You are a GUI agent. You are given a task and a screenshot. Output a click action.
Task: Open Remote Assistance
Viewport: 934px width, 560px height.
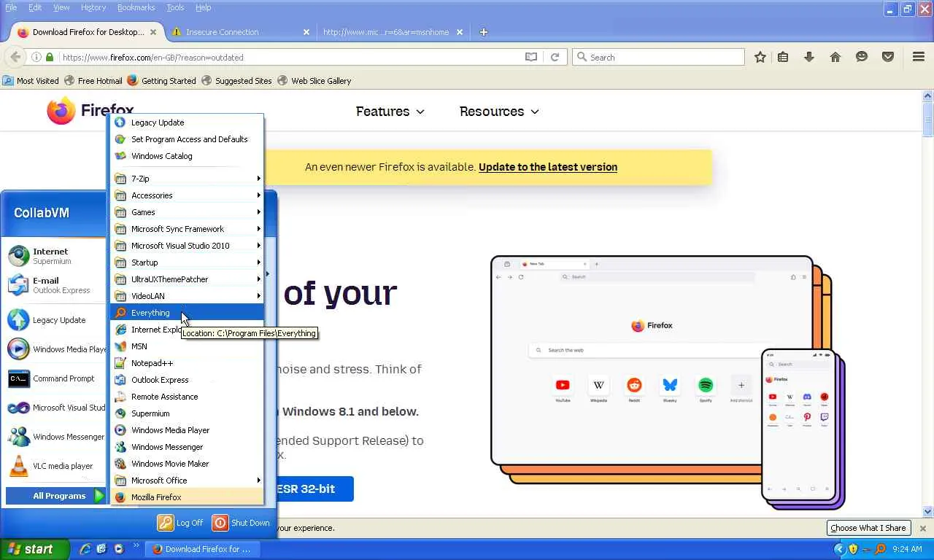coord(187,397)
